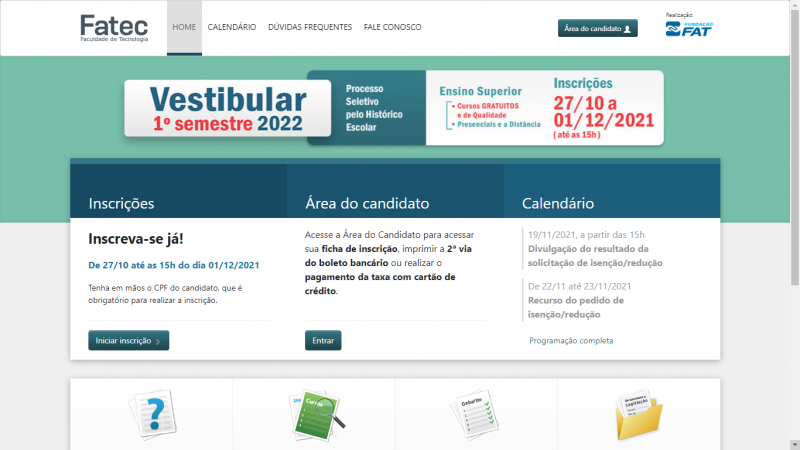Click the 'Ensino Superior' banner heading

coord(480,91)
